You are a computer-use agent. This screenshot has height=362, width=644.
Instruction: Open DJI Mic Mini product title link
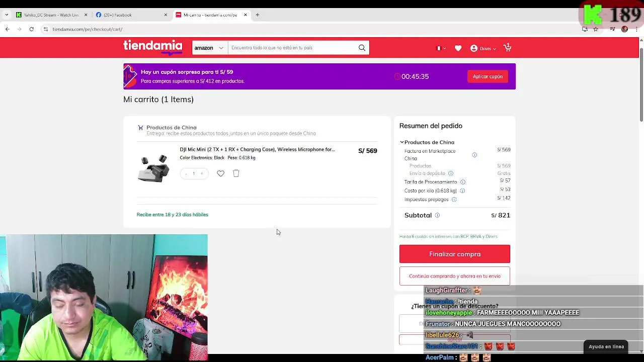coord(257,149)
